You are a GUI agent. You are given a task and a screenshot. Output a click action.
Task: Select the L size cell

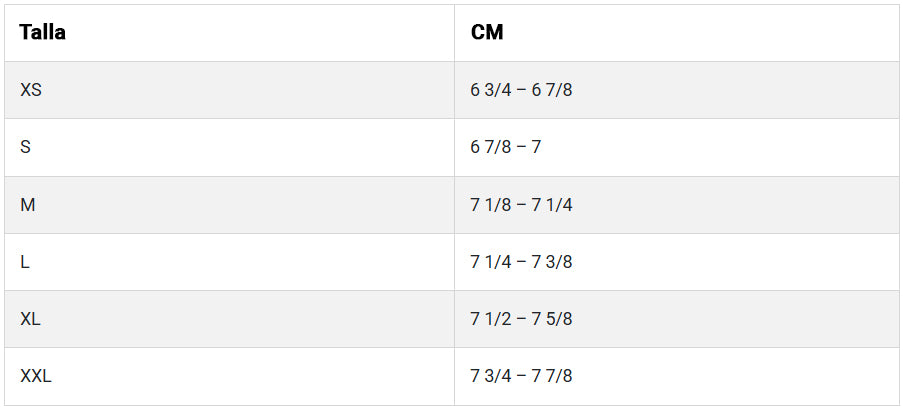tap(25, 262)
